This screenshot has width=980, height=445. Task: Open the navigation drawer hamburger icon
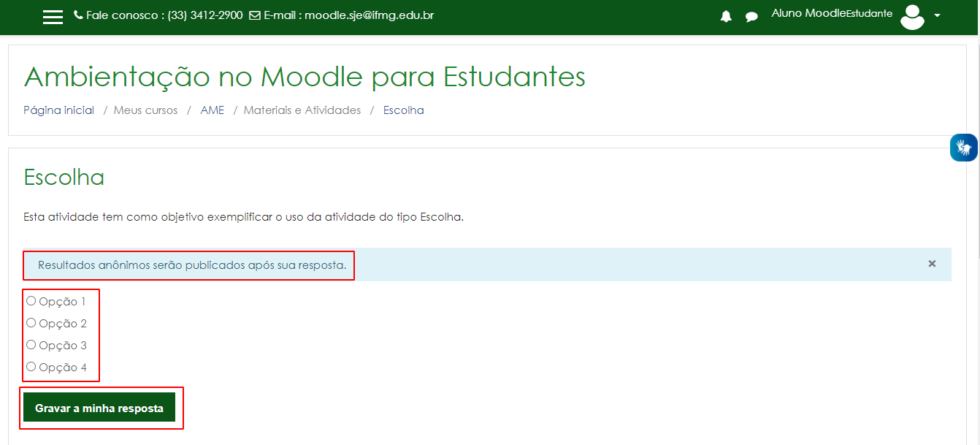tap(52, 16)
